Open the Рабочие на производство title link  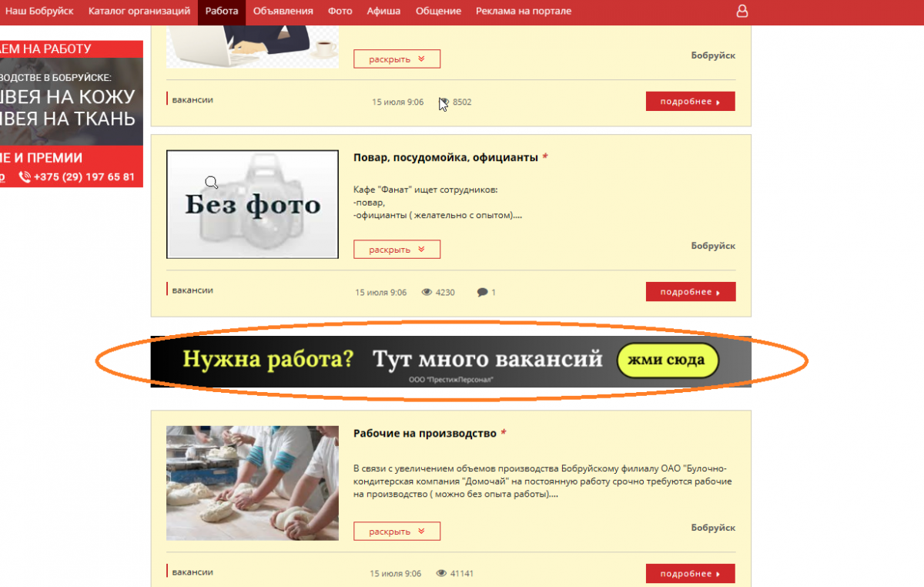(425, 433)
